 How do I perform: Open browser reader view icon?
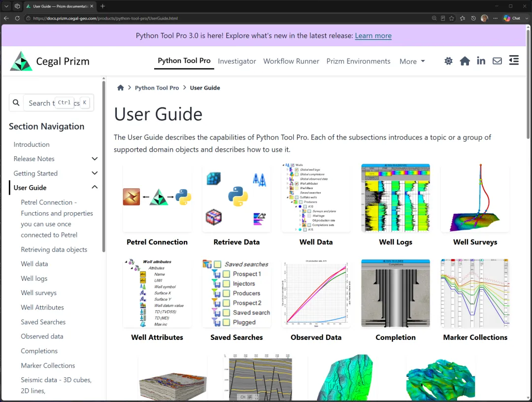[443, 18]
